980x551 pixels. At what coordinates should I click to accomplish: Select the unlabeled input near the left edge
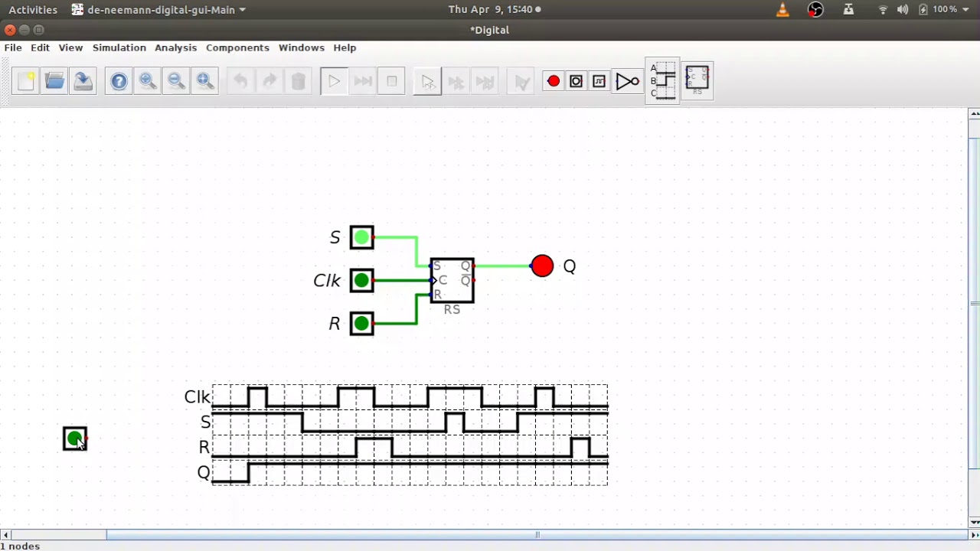[x=74, y=439]
